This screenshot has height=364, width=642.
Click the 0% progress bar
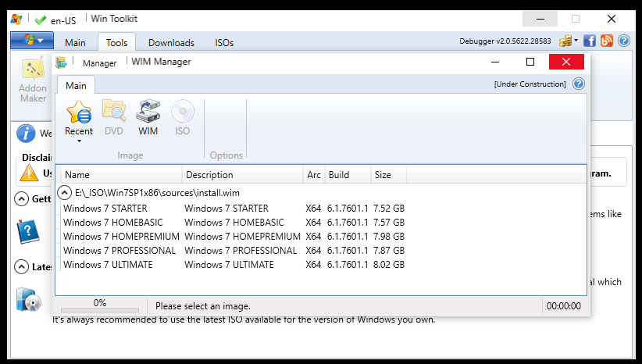99,310
